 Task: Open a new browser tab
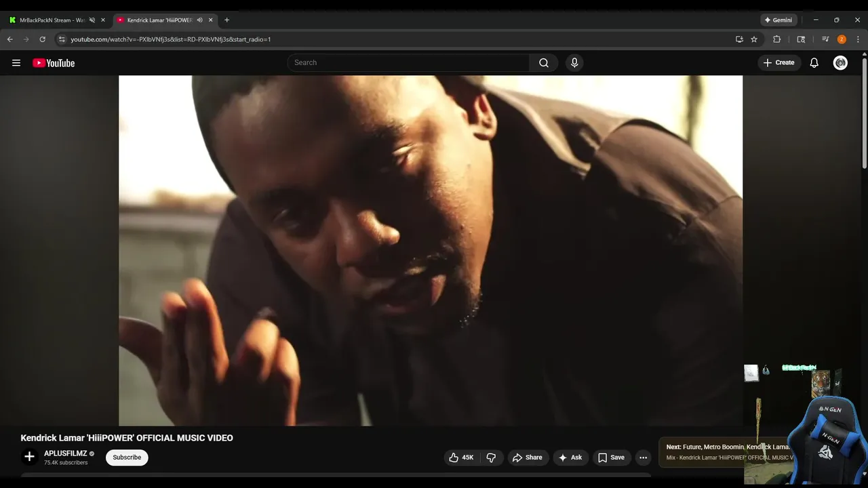pos(226,20)
